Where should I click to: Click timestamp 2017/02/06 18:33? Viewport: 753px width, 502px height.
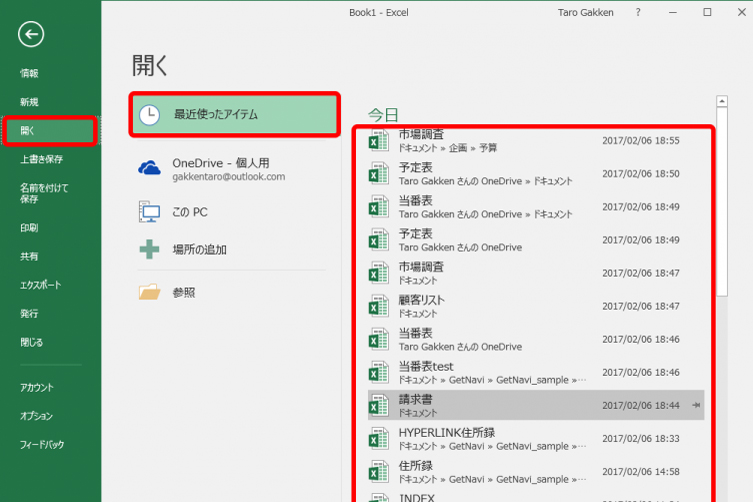tap(641, 439)
